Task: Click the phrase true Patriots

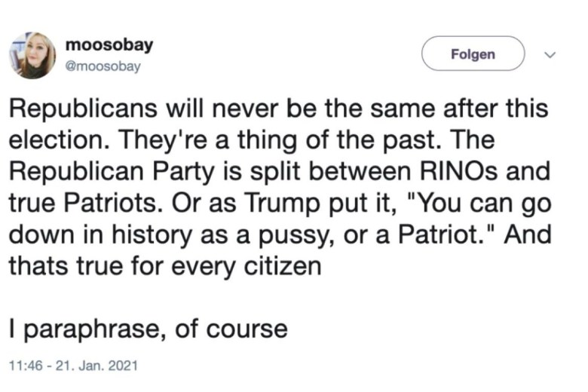Action: point(83,203)
